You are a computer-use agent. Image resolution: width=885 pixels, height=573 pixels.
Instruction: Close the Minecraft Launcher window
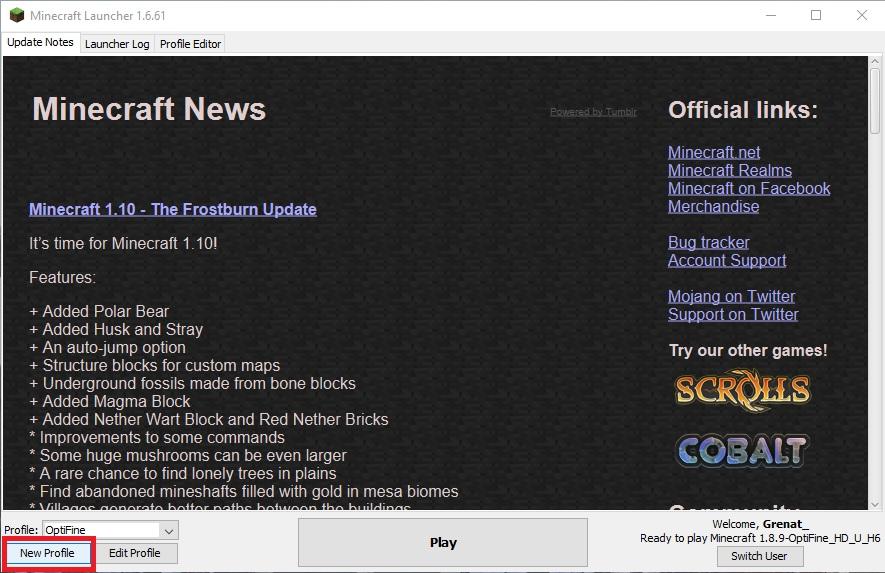click(x=862, y=15)
